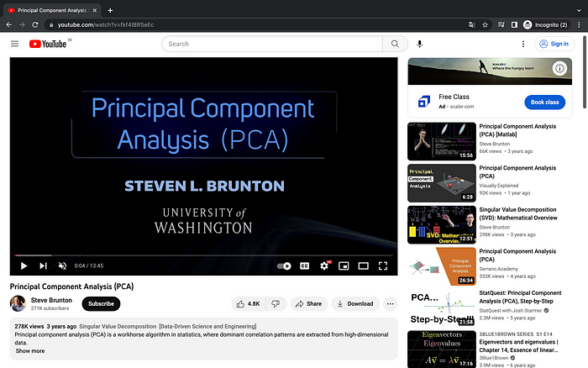
Task: Click the page vertical scrollbar
Action: 585,71
